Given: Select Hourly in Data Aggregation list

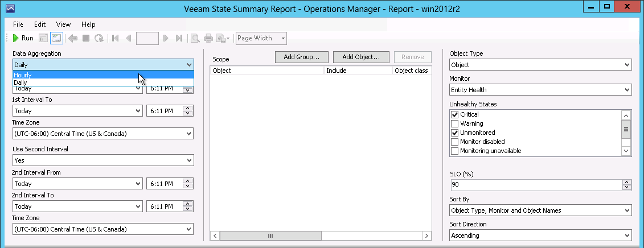Looking at the screenshot, I should (103, 75).
